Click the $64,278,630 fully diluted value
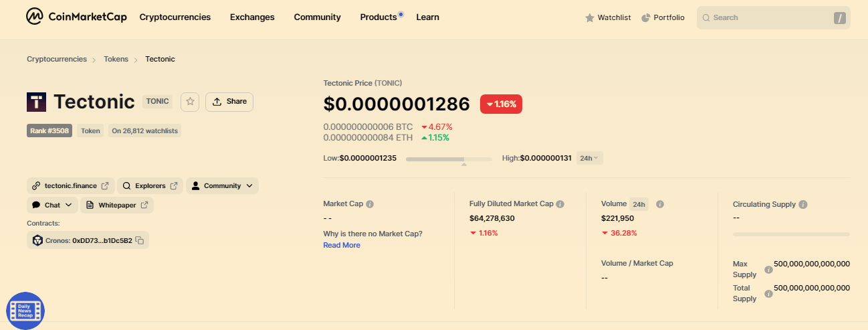 coord(492,218)
